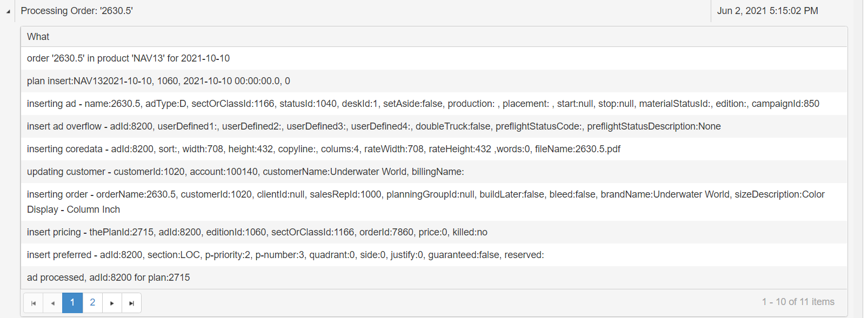Click the 'inserting coredata' log row

pos(323,149)
